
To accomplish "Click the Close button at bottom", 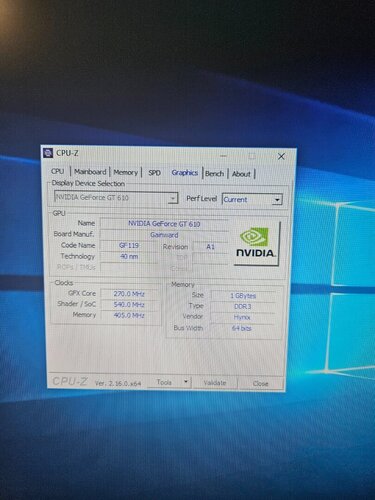I will 260,384.
